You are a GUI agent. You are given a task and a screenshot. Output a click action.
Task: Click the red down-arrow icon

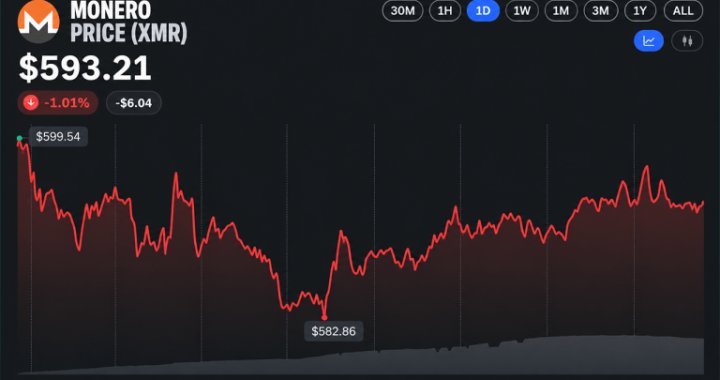point(31,103)
